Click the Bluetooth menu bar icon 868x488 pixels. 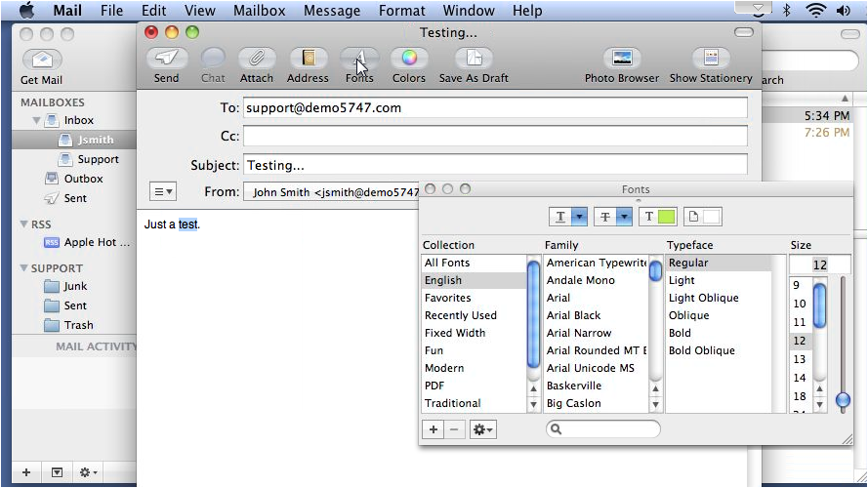pyautogui.click(x=786, y=10)
